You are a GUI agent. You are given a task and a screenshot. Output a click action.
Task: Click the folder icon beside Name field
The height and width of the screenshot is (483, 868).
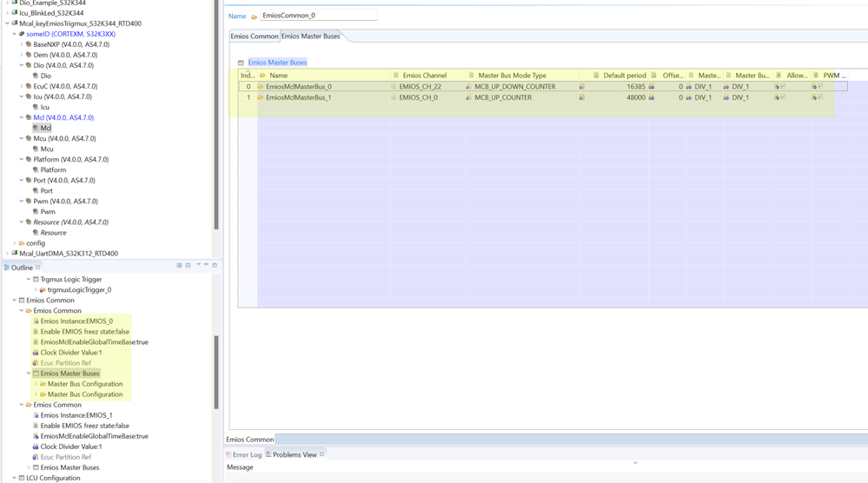coord(254,17)
